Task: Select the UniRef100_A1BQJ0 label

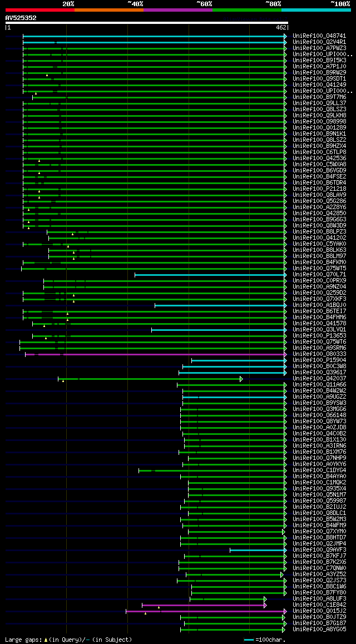Action: click(x=319, y=305)
